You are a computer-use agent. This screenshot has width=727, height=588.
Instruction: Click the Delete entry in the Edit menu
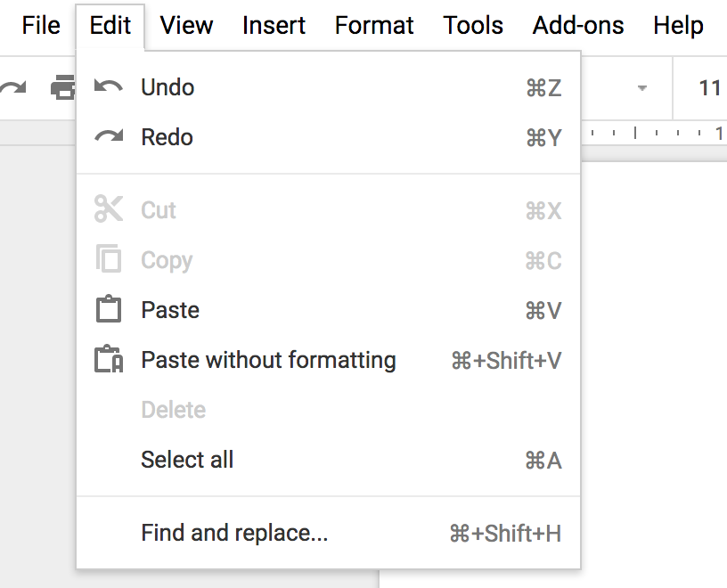coord(173,410)
